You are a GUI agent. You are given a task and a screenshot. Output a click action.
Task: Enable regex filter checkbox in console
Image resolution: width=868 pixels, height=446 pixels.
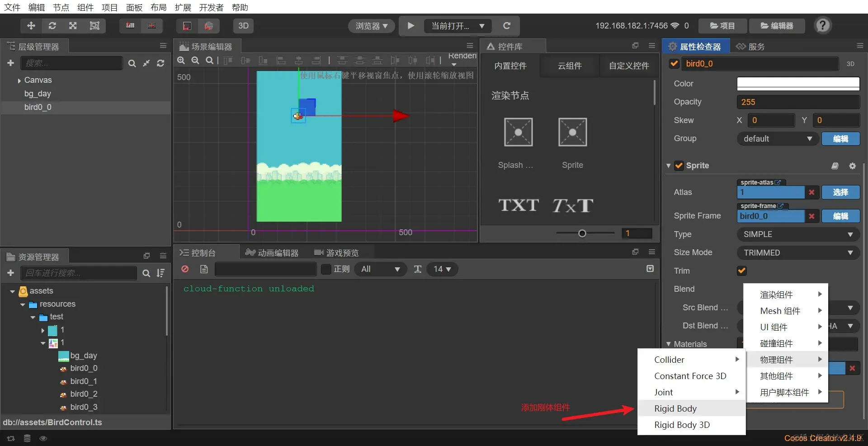[326, 269]
